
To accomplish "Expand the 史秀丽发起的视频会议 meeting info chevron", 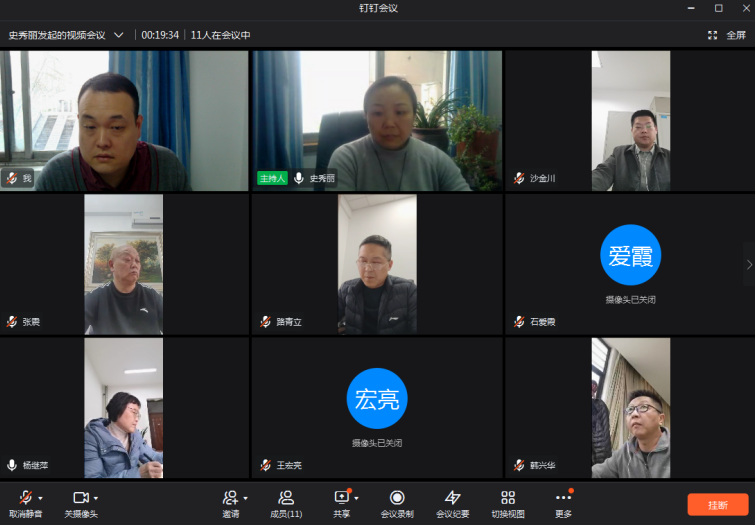I will click(119, 34).
